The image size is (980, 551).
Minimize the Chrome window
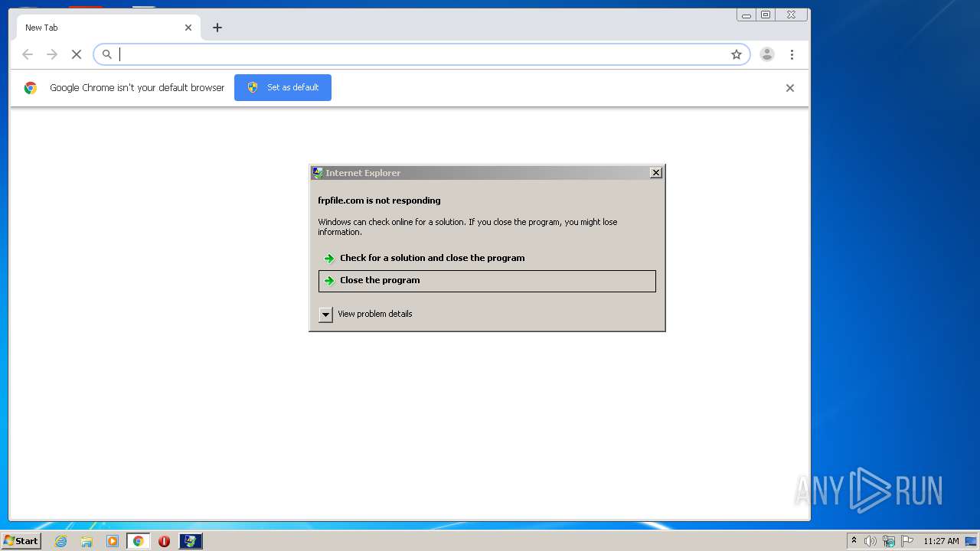tap(746, 15)
